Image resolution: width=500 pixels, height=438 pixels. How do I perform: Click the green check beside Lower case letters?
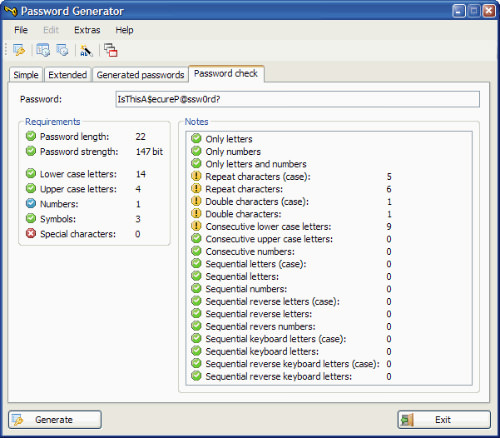point(31,173)
